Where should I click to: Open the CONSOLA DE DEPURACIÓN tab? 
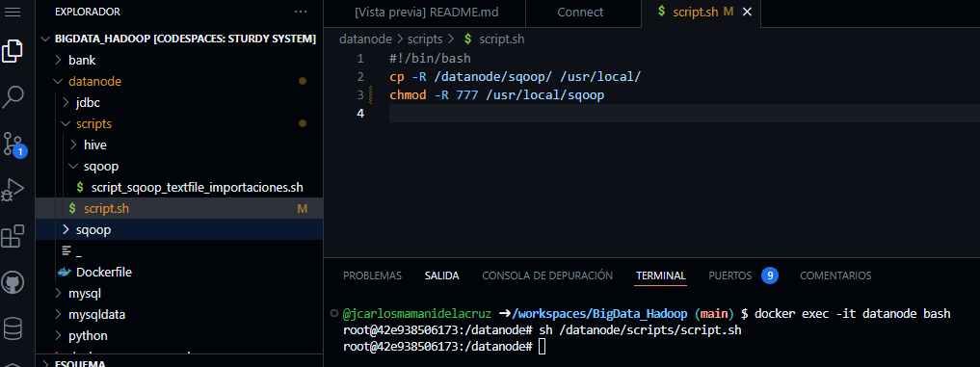click(x=547, y=275)
